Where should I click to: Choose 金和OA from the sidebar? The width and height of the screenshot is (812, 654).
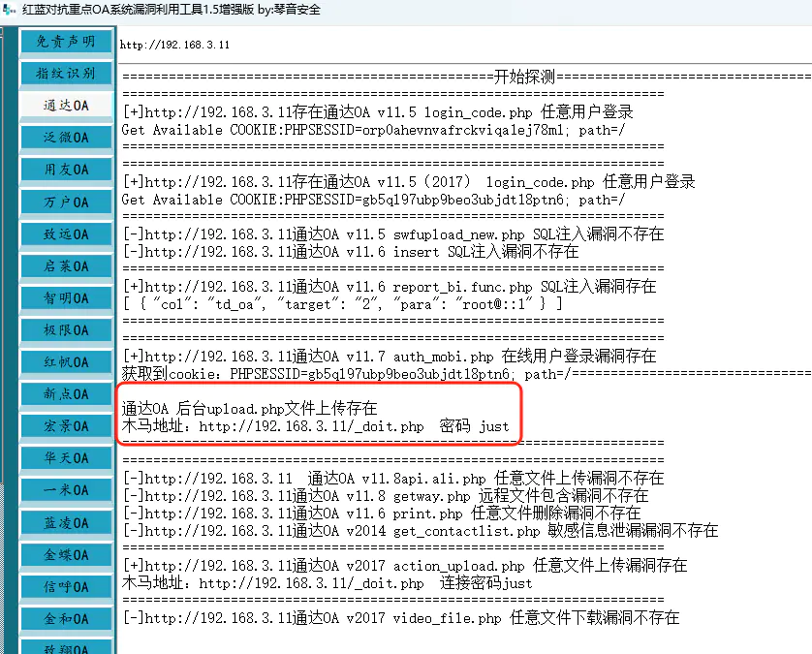click(66, 619)
